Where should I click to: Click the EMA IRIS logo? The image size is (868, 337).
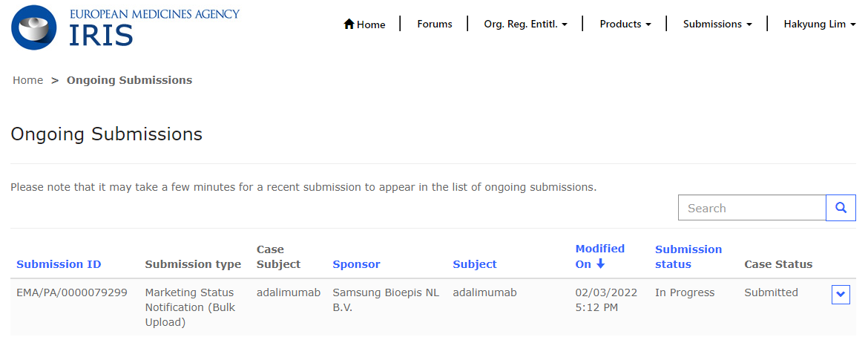[x=125, y=27]
